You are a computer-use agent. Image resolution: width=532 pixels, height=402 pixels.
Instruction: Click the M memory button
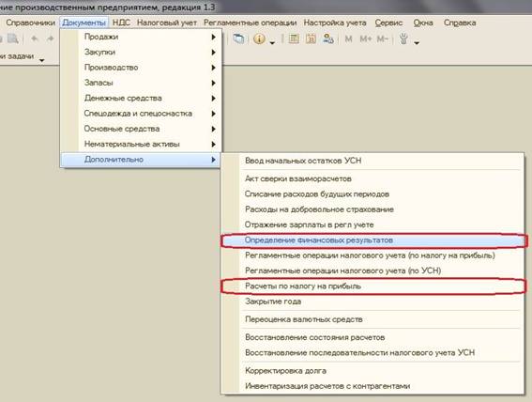pyautogui.click(x=348, y=39)
